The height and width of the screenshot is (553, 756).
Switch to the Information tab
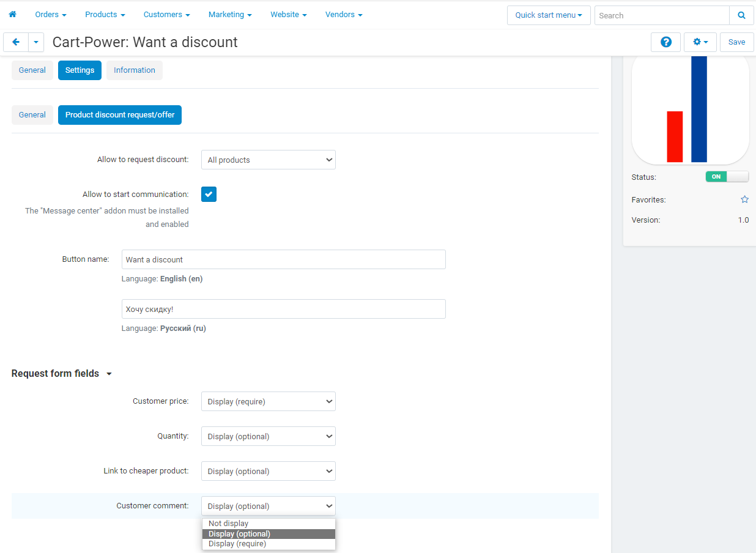[x=135, y=70]
